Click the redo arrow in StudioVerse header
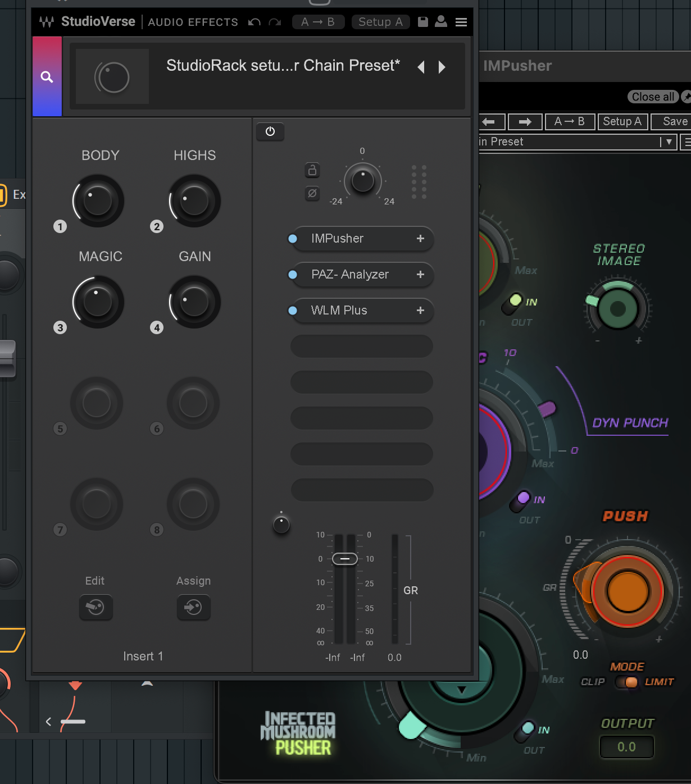Image resolution: width=691 pixels, height=784 pixels. coord(275,22)
